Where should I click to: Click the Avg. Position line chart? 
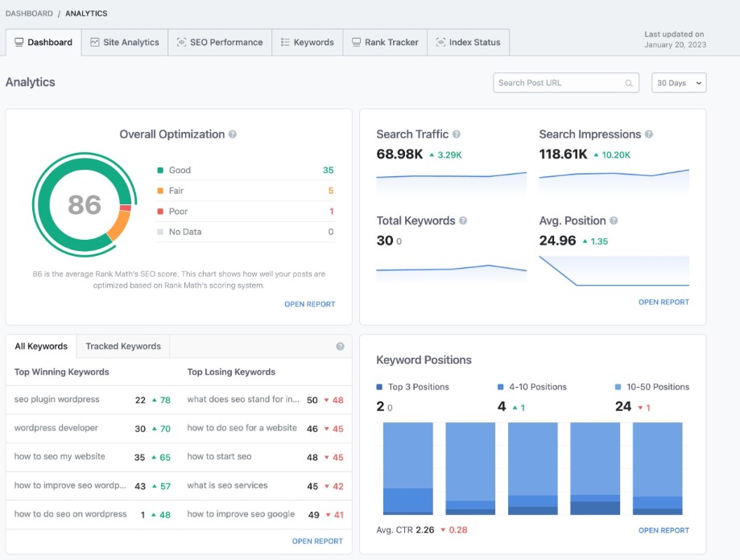tap(614, 271)
